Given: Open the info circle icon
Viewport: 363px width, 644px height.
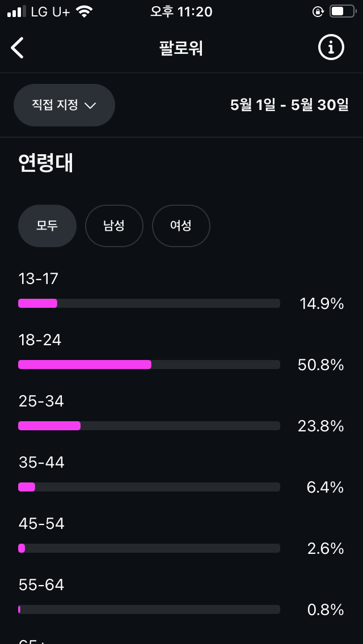Looking at the screenshot, I should [331, 48].
